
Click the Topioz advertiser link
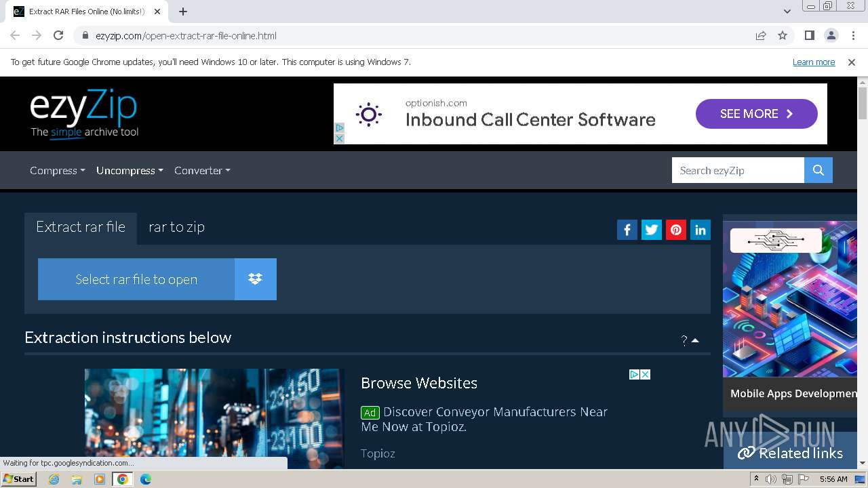pyautogui.click(x=378, y=453)
